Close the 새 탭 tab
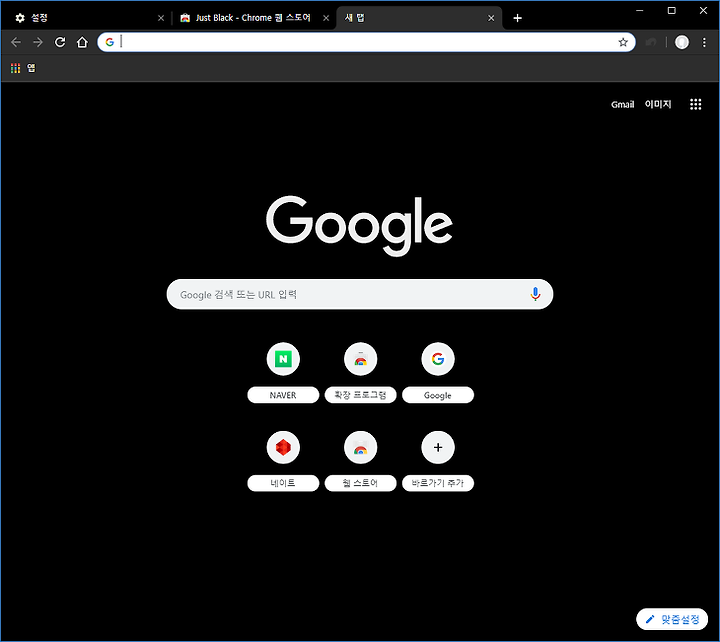The height and width of the screenshot is (642, 720). coord(491,18)
